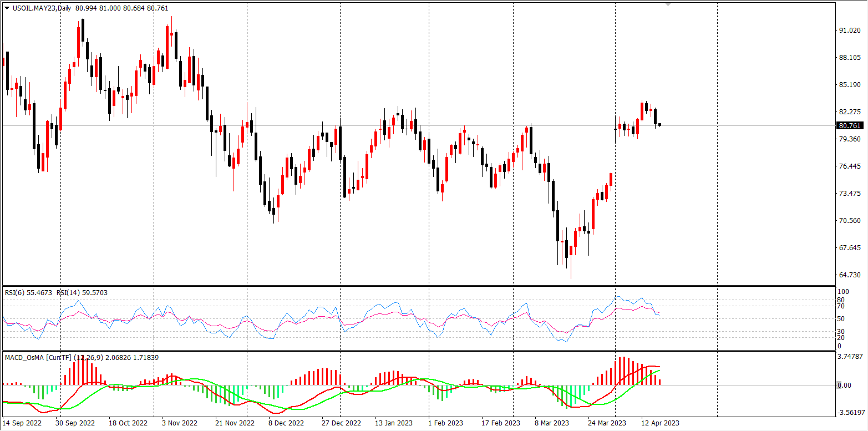The height and width of the screenshot is (431, 868).
Task: Click the chart shift triangle marker at top
Action: (668, 4)
